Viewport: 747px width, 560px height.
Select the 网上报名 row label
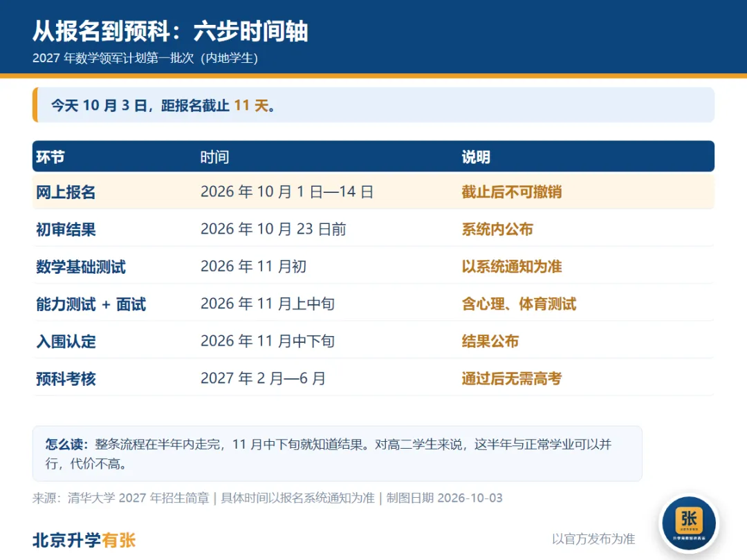[66, 192]
